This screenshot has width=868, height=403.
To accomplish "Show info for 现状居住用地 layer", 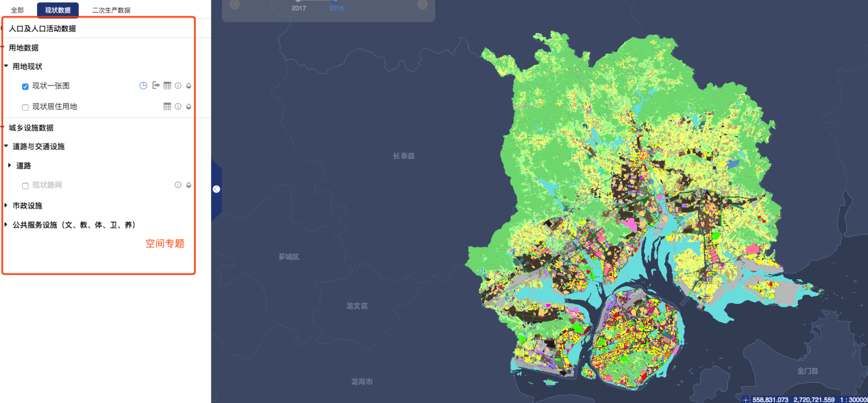I will point(178,106).
